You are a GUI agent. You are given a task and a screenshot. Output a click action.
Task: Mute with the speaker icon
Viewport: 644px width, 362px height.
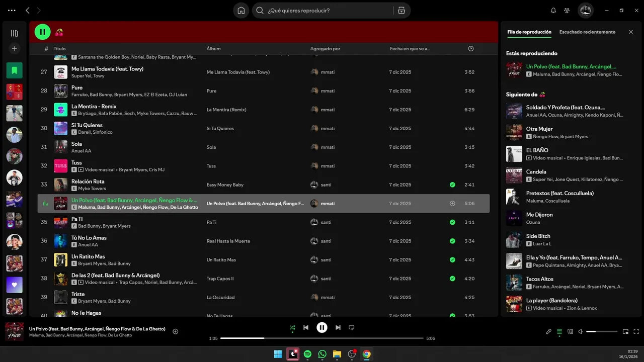(x=580, y=332)
